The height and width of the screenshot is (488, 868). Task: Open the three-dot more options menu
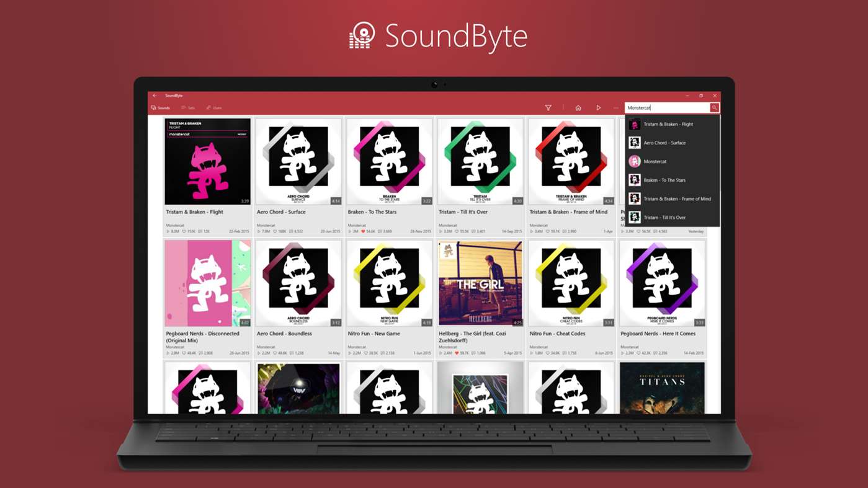click(616, 108)
